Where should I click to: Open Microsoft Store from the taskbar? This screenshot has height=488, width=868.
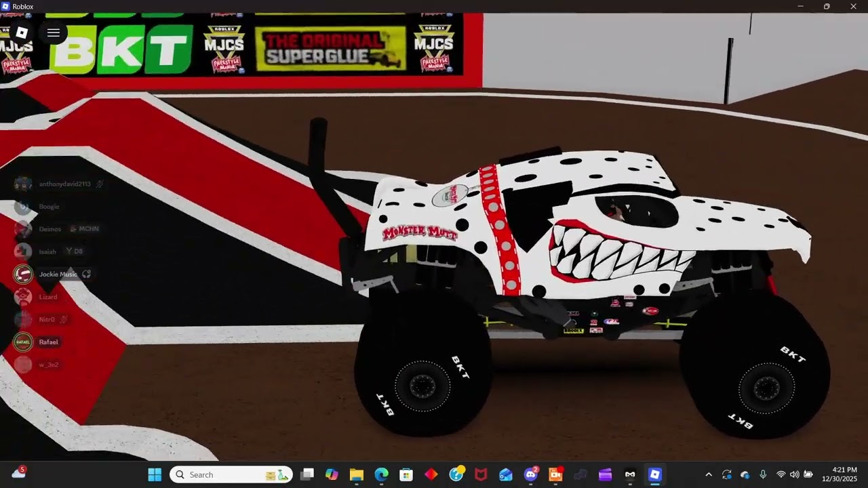(x=406, y=474)
